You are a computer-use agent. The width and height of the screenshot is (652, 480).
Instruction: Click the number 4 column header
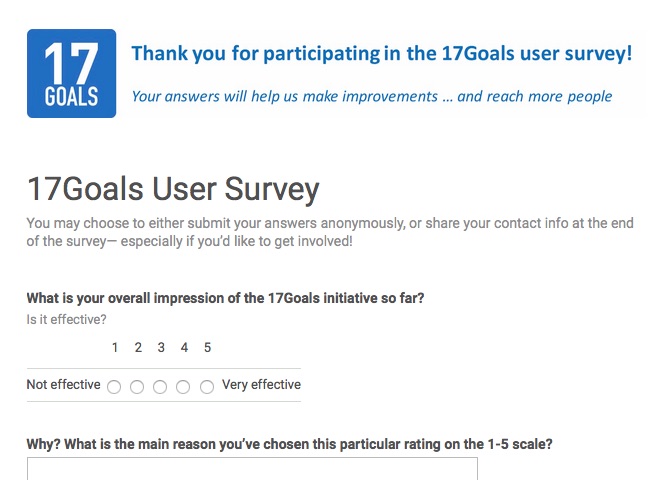click(184, 347)
